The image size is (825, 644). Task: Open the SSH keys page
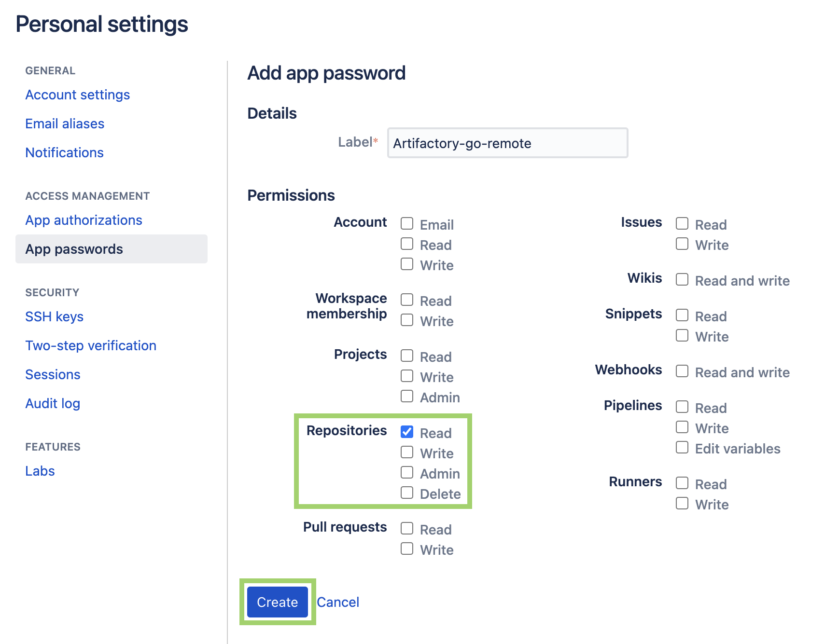click(54, 316)
